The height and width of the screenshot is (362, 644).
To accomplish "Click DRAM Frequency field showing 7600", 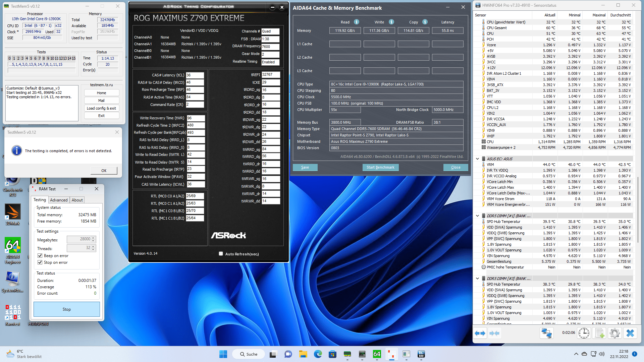I will [x=270, y=47].
